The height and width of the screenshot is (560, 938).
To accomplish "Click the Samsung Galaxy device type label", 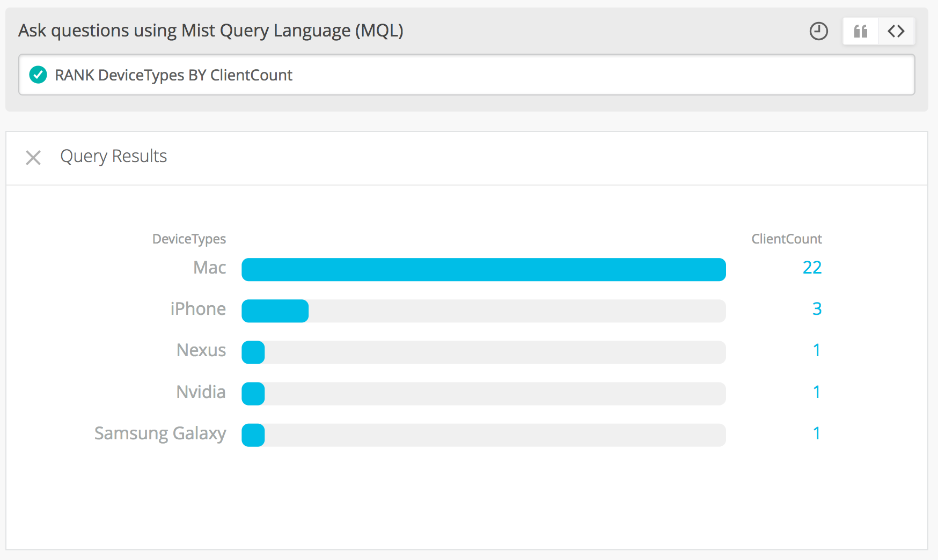I will click(x=160, y=433).
